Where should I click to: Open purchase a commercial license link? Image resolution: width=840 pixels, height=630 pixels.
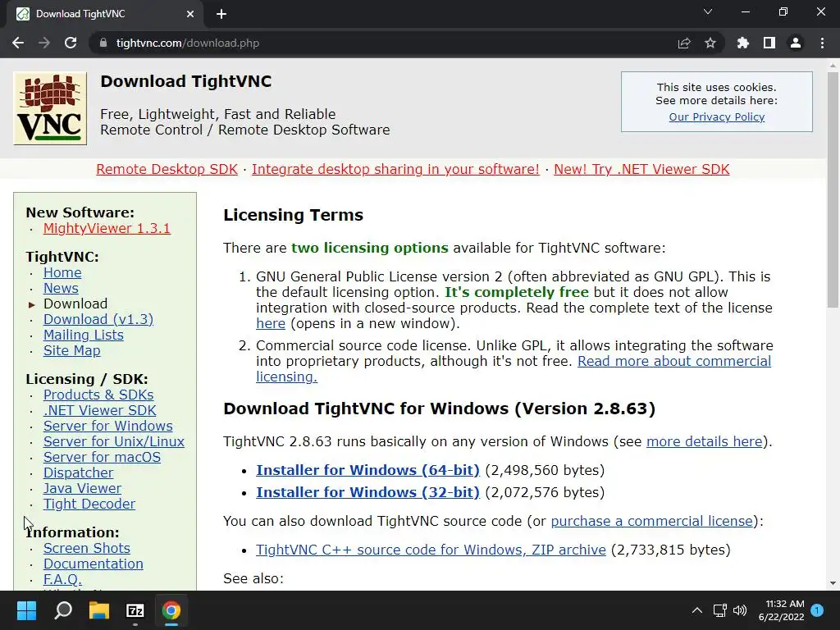tap(651, 521)
